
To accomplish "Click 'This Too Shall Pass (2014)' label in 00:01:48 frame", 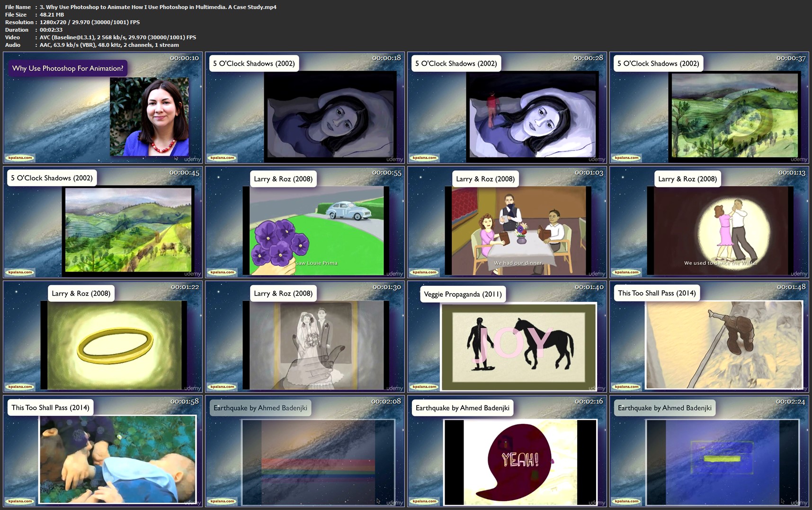I will click(x=657, y=293).
